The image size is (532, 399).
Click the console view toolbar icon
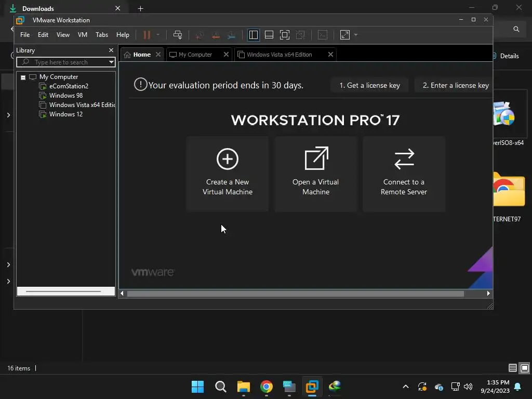coord(323,35)
